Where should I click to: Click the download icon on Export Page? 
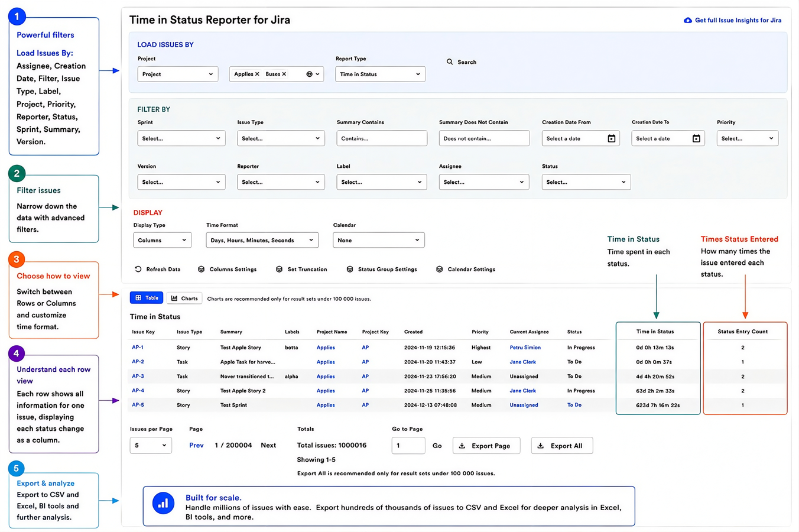(x=462, y=446)
